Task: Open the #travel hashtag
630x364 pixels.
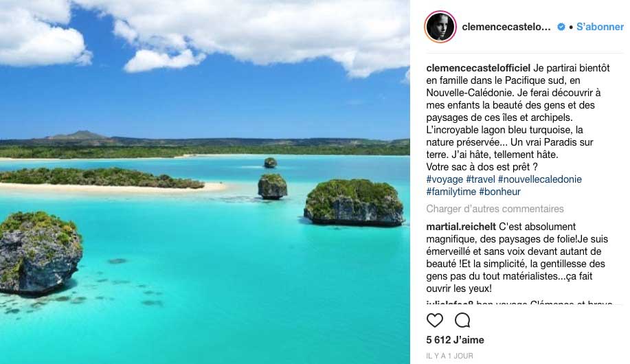Action: [x=480, y=179]
